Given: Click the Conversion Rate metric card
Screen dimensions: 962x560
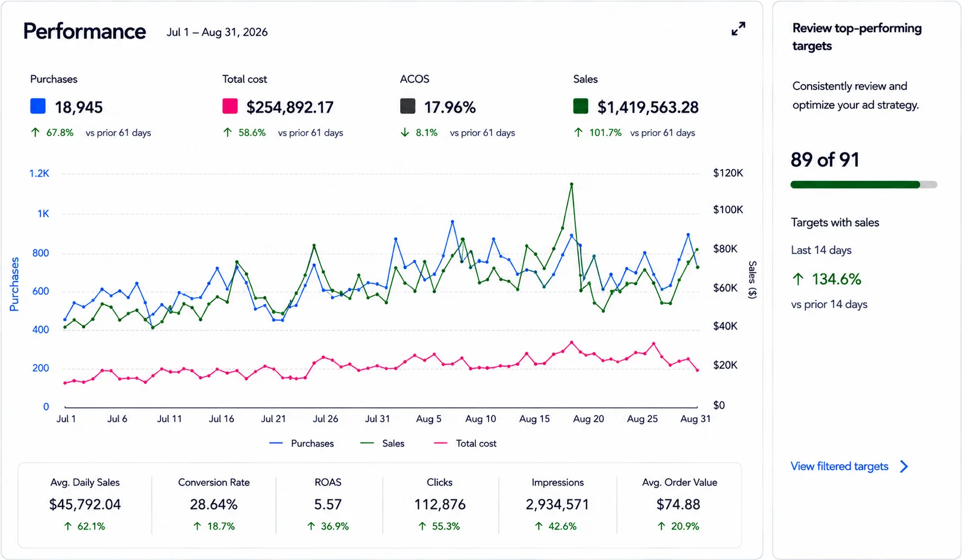Looking at the screenshot, I should click(214, 504).
